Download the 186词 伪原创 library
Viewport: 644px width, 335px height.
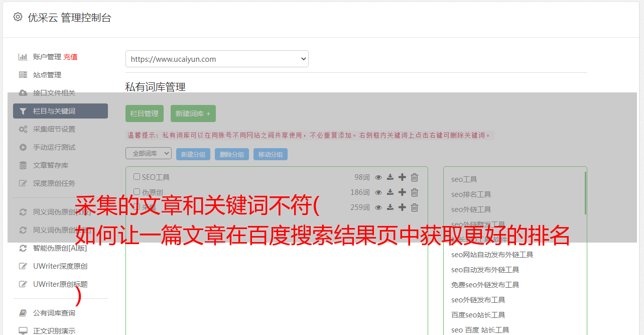click(390, 192)
